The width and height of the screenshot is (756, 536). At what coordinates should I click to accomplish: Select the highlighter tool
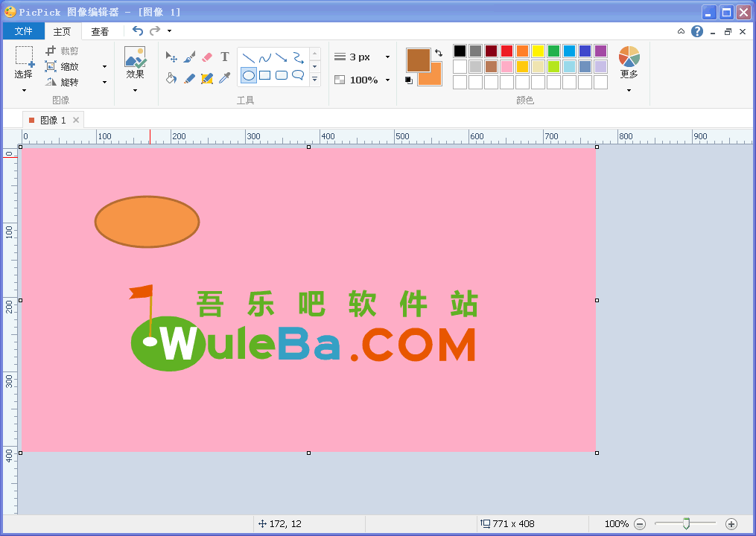point(207,77)
